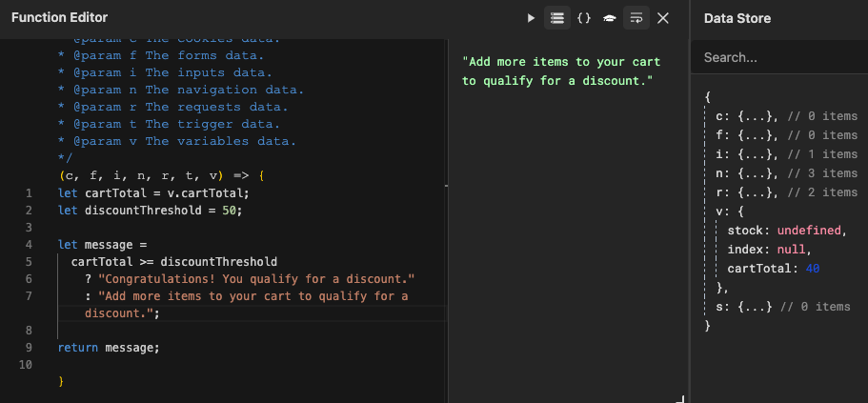Toggle the Data Store panel icon
This screenshot has height=403, width=868.
pos(556,18)
